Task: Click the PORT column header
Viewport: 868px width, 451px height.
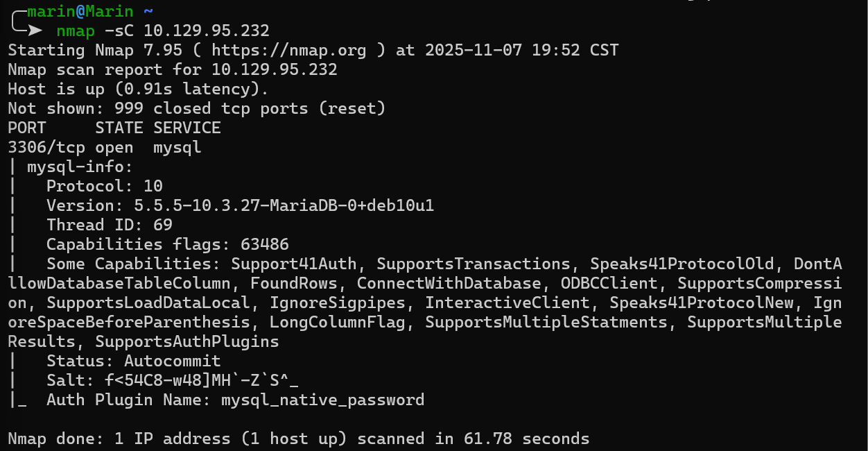Action: (x=27, y=128)
